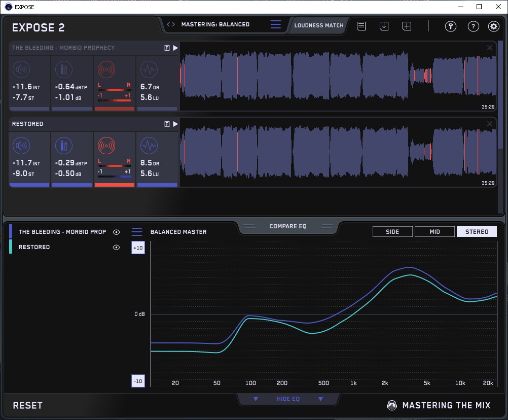Toggle visibility of The Bleeding EQ curve

116,232
